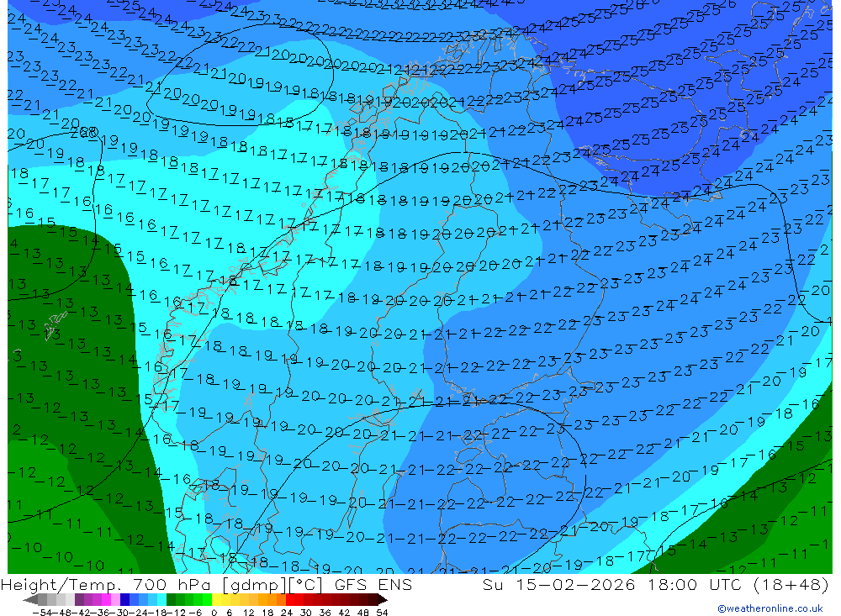Click the grey left arrow end of legend

[30, 599]
